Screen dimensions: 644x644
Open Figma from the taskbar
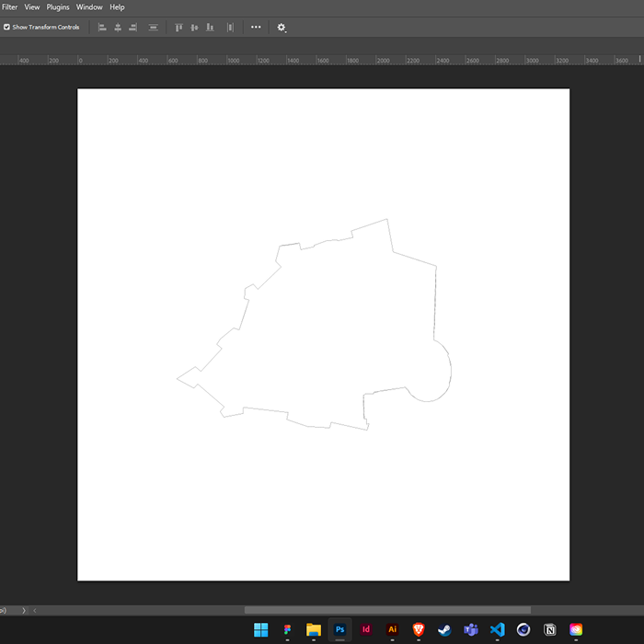click(x=287, y=629)
